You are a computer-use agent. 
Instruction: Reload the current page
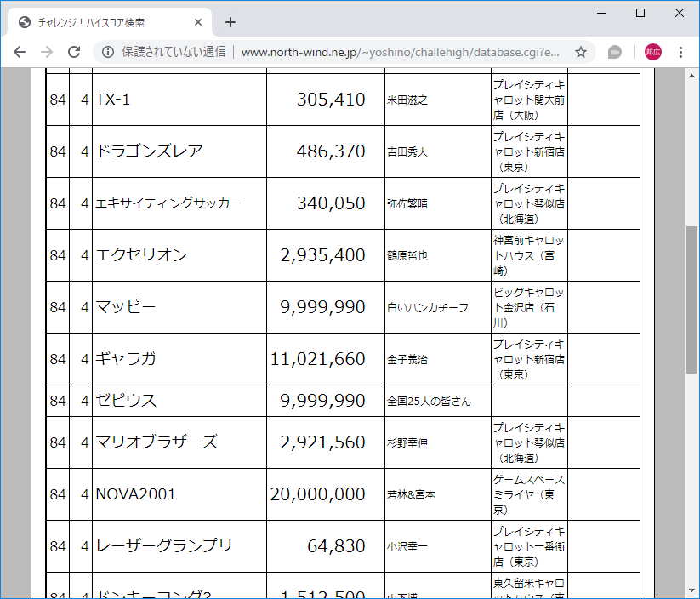pyautogui.click(x=74, y=52)
